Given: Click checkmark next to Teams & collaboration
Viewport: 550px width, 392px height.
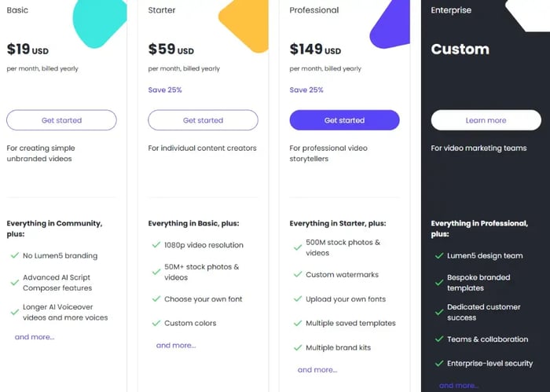Looking at the screenshot, I should (439, 339).
